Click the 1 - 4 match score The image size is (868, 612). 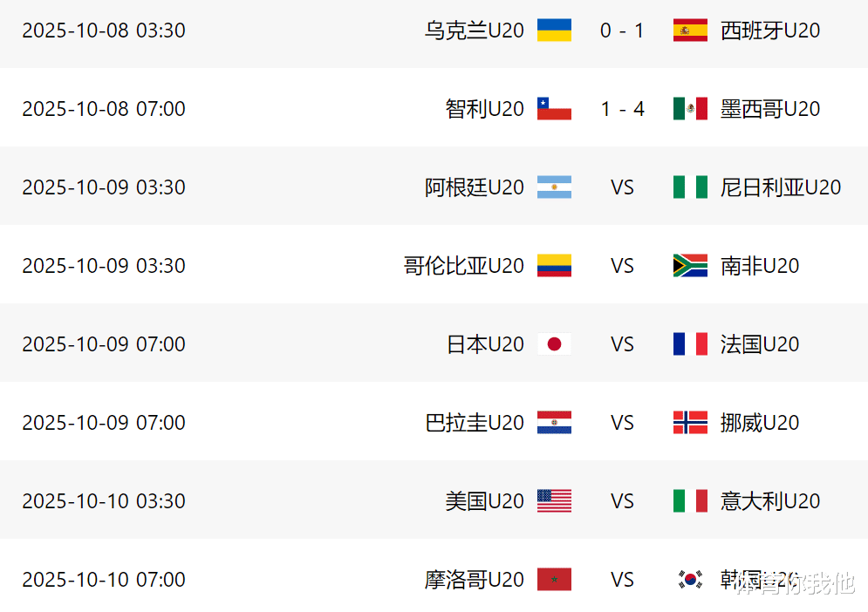point(622,109)
